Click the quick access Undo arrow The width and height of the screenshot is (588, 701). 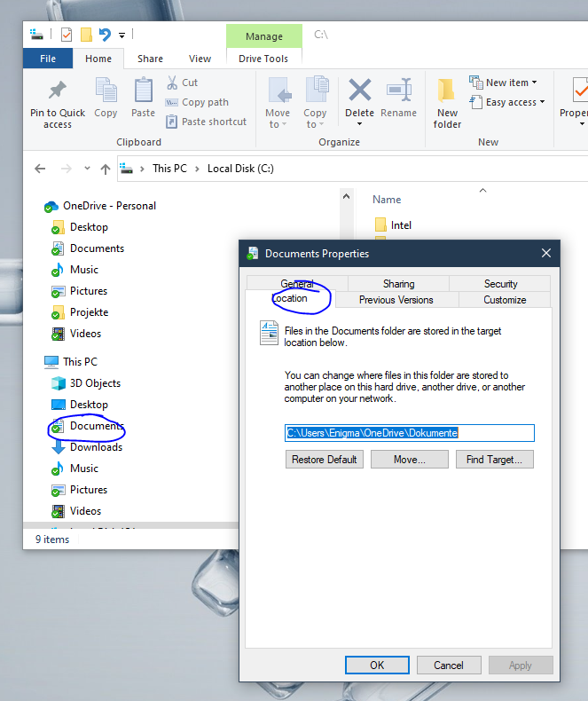105,35
